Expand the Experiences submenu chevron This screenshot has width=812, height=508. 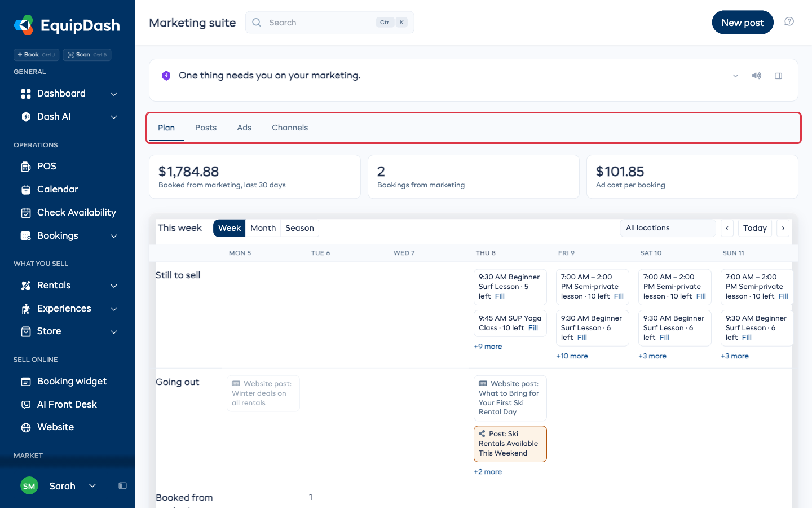click(x=114, y=309)
